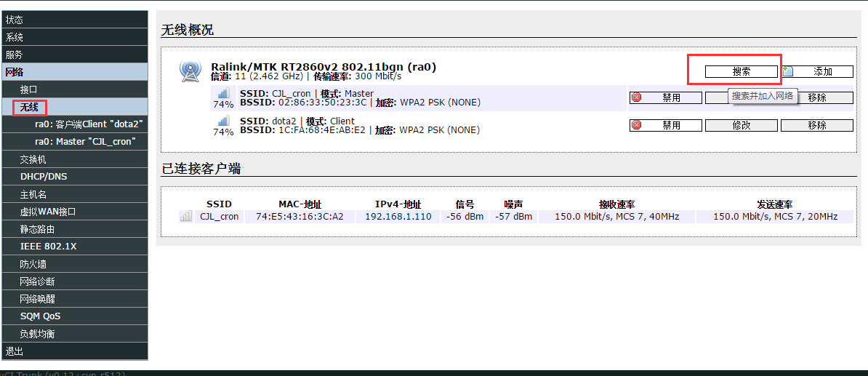Screen dimensions: 868x376
Task: Click the signal strength icon for dota2
Action: [223, 121]
